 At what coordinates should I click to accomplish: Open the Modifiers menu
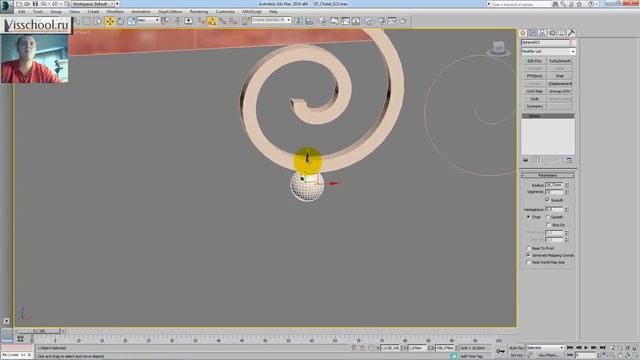(115, 12)
